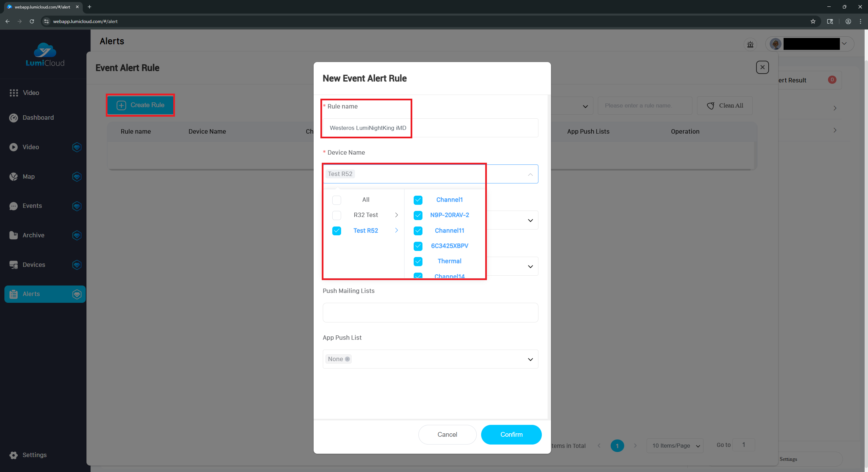Uncheck the Thermal channel checkbox
The image size is (868, 472).
click(418, 261)
